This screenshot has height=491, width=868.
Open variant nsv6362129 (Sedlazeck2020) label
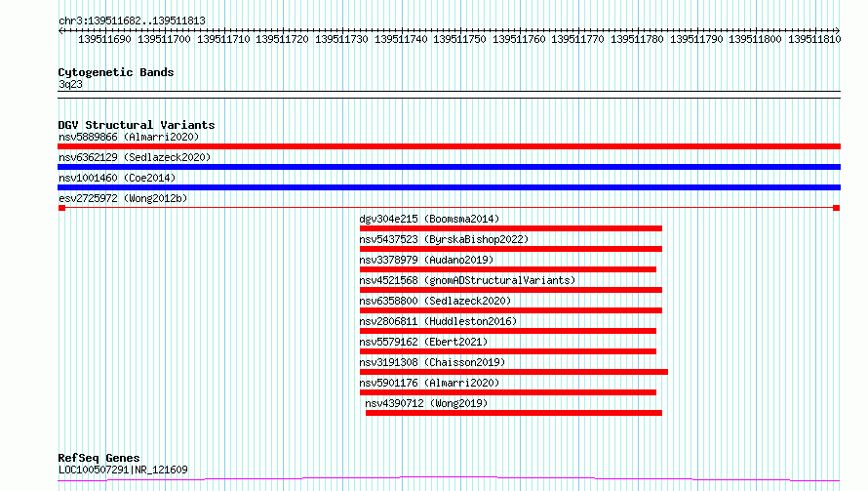(x=135, y=157)
